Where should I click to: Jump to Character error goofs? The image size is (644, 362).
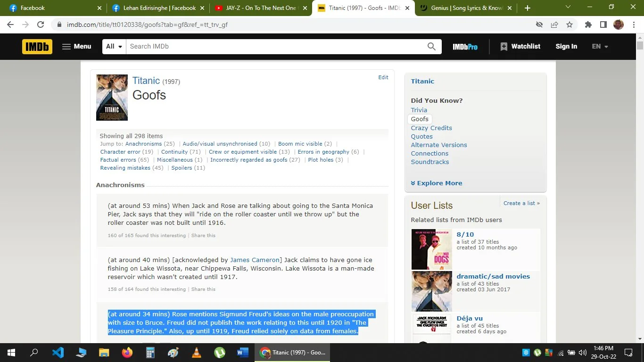tap(120, 152)
